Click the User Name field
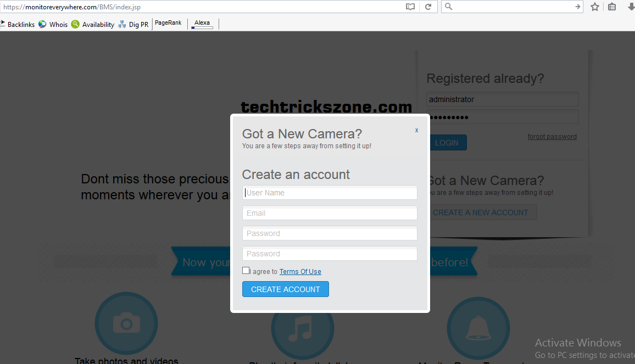635x364 pixels. point(330,193)
